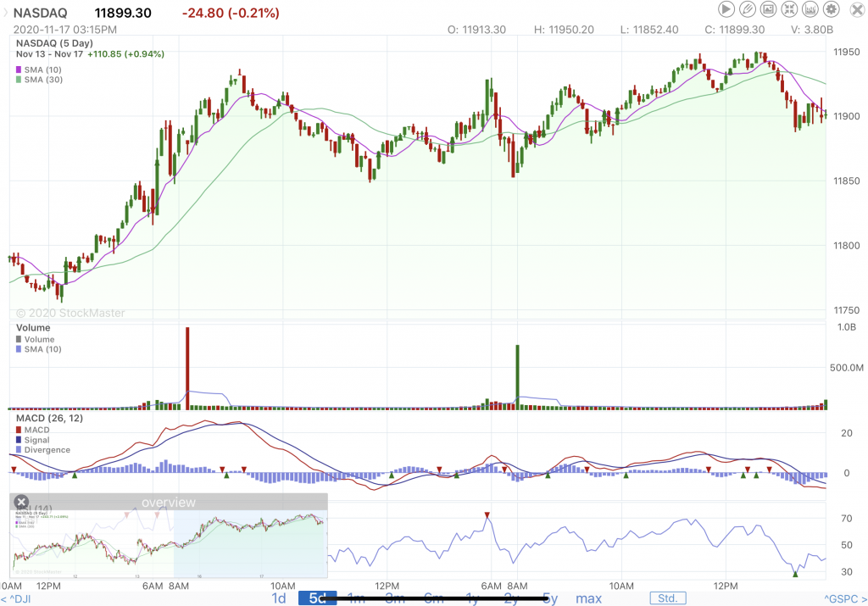Click the save chart image icon
868x606 pixels.
(769, 9)
